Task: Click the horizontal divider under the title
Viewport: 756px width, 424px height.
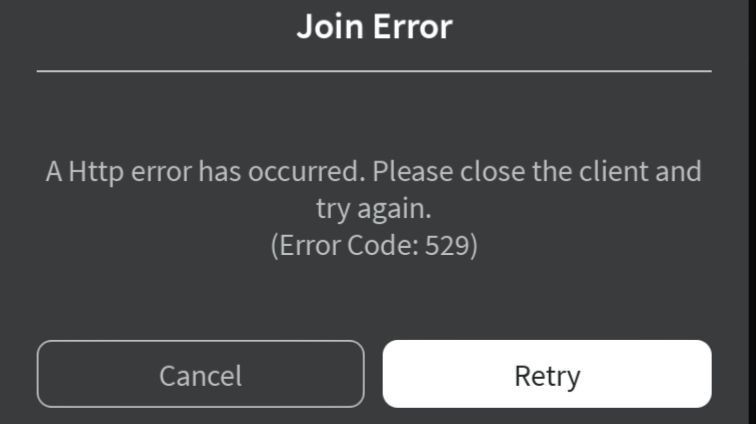Action: tap(374, 71)
